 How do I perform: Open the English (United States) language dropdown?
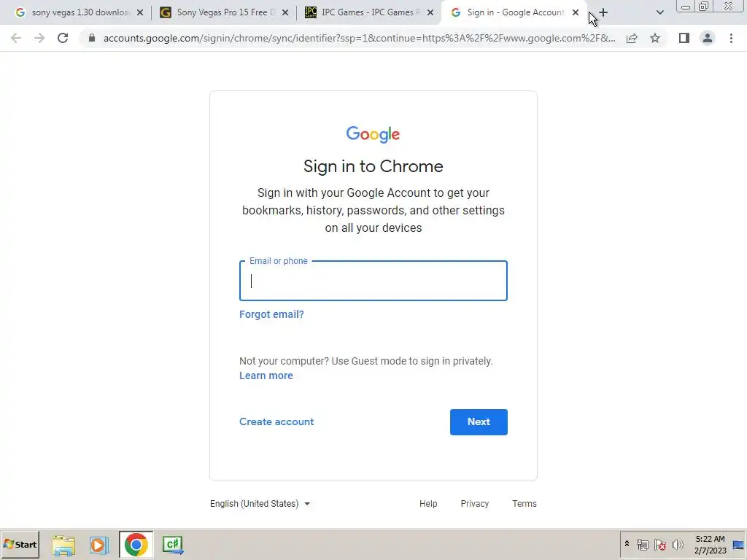point(260,504)
